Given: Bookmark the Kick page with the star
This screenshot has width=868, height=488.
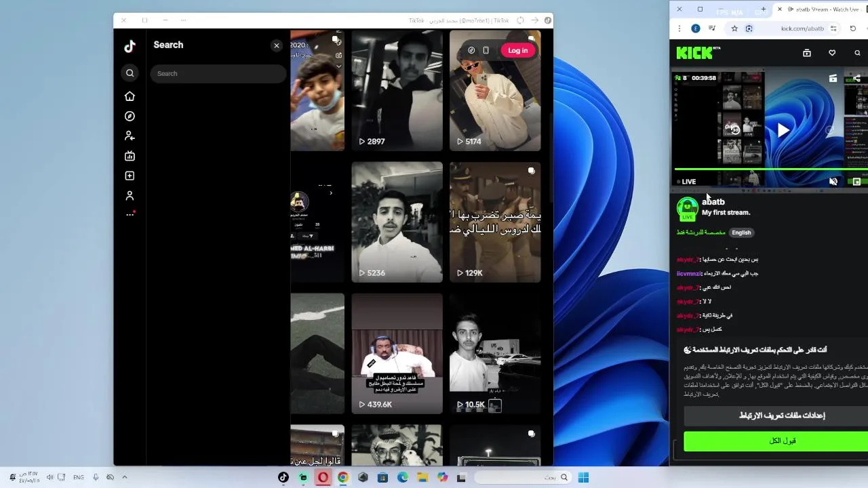Looking at the screenshot, I should (734, 28).
